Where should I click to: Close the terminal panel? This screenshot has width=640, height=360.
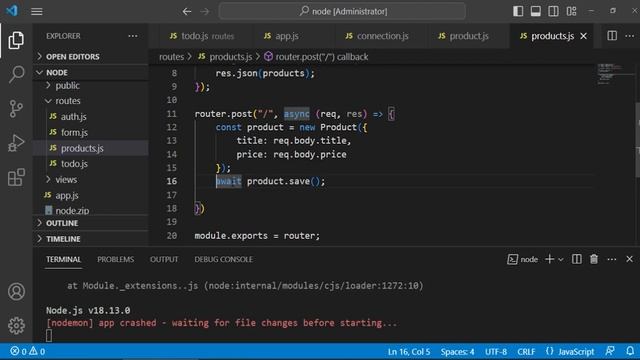629,259
